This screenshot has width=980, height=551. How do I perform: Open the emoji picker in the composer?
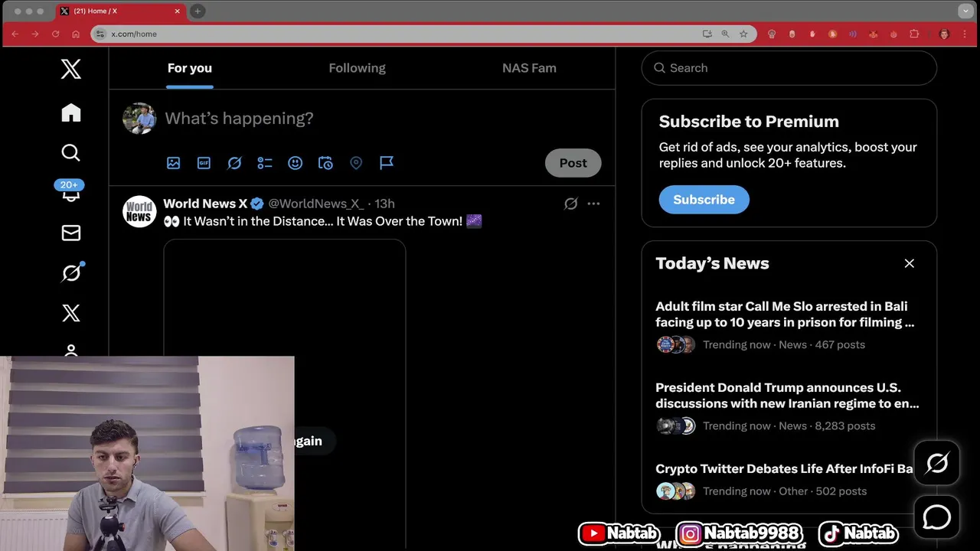pos(296,163)
